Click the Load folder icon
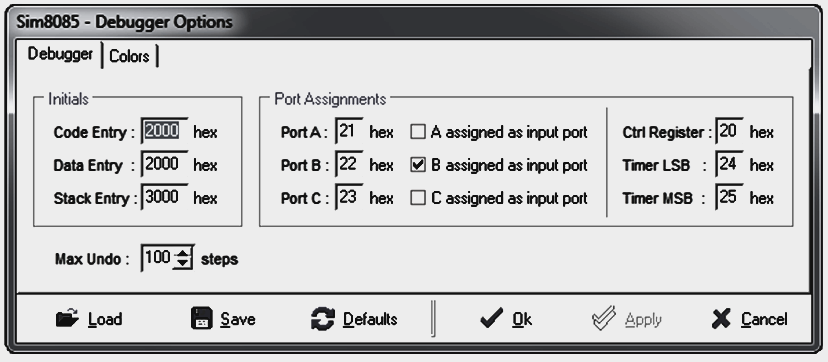828x362 pixels. (67, 319)
